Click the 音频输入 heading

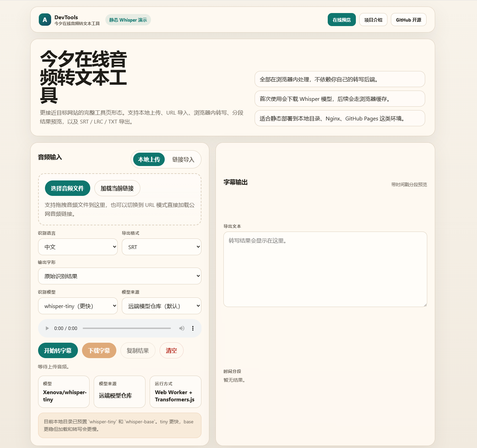50,157
